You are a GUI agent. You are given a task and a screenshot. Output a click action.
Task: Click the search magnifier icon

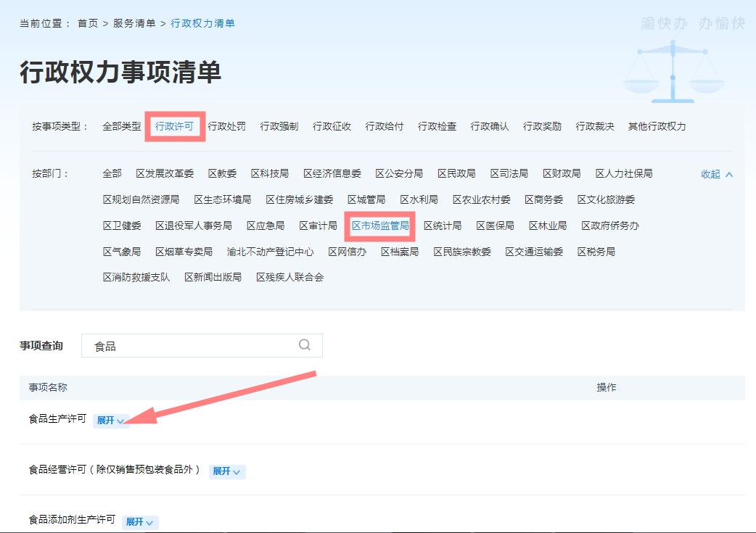coord(305,345)
